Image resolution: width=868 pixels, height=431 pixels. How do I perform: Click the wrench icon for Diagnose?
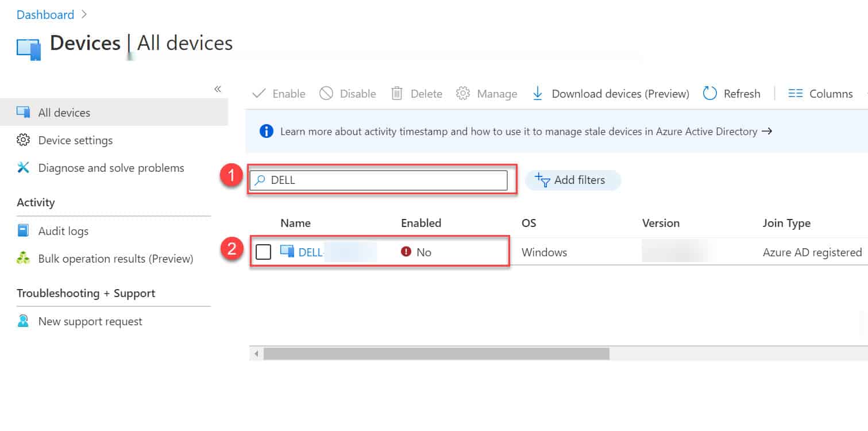tap(23, 167)
